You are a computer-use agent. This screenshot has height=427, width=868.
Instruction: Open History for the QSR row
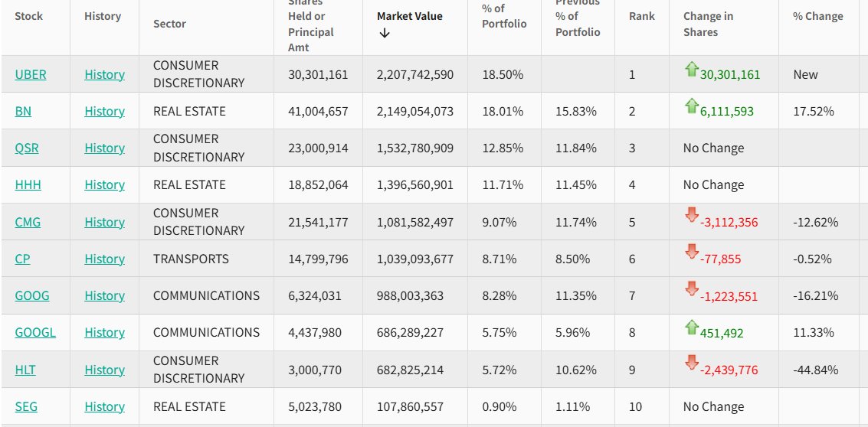104,148
